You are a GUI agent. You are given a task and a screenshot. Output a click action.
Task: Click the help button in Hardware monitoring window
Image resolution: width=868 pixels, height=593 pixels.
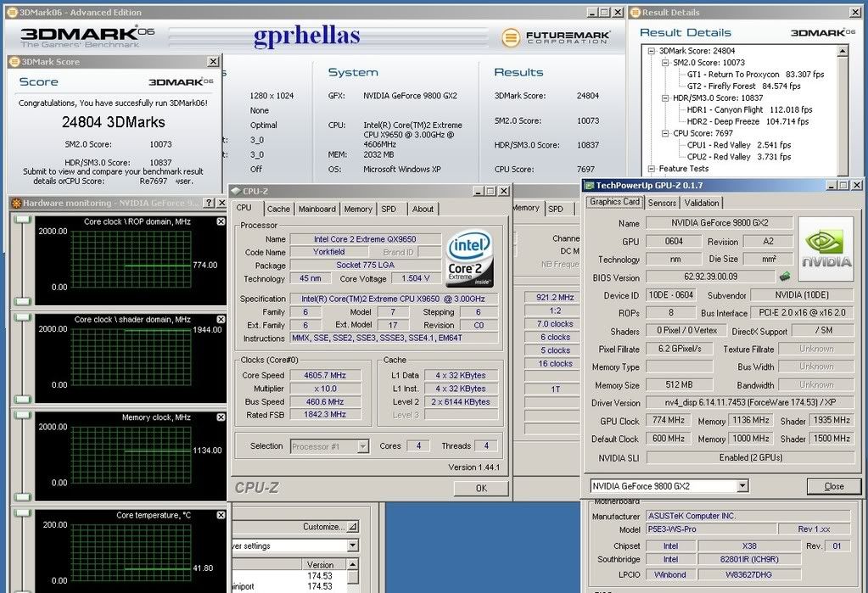click(209, 203)
